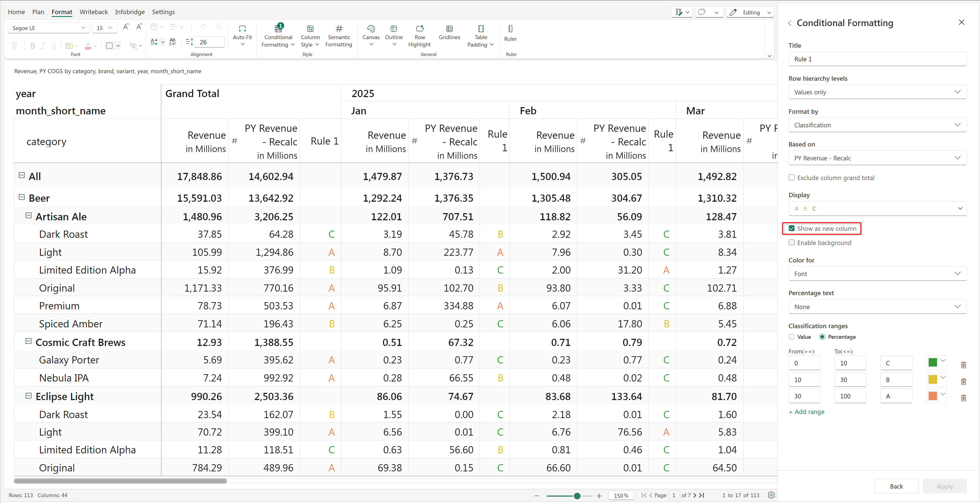Uncheck Show as new column
980x503 pixels.
click(792, 228)
